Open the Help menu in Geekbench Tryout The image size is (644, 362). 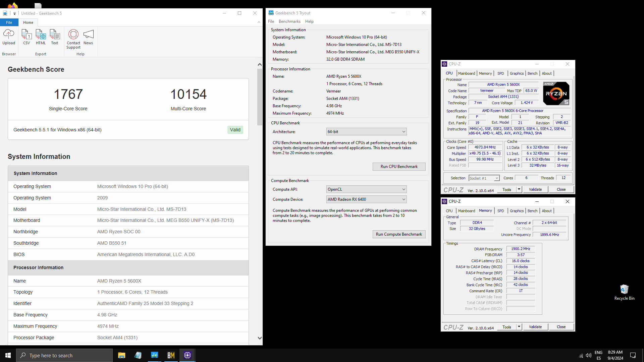(309, 21)
